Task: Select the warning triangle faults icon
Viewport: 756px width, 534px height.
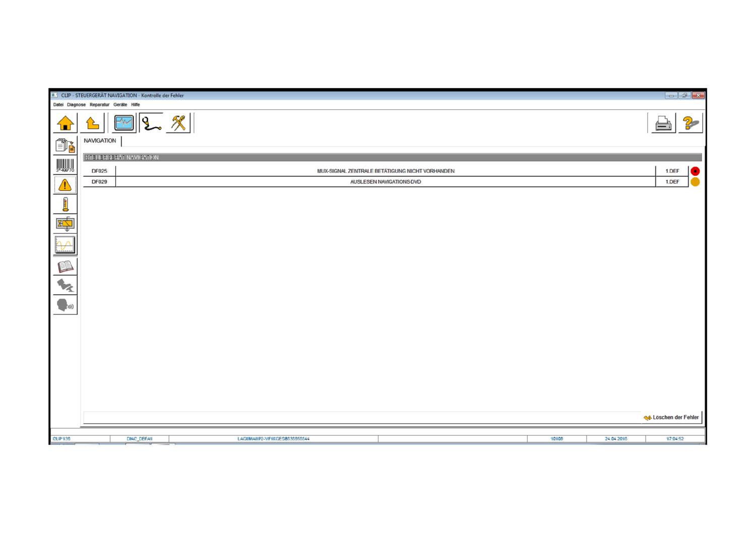Action: coord(65,185)
